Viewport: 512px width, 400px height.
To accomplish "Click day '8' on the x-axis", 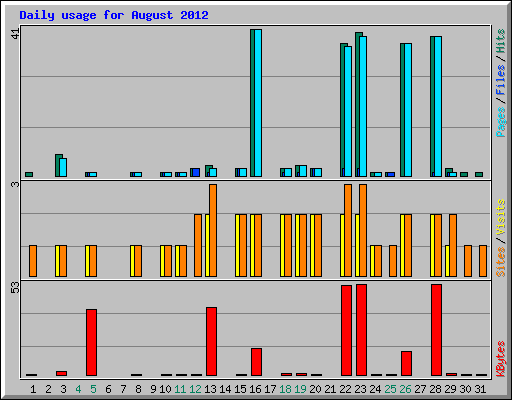I will (x=138, y=389).
